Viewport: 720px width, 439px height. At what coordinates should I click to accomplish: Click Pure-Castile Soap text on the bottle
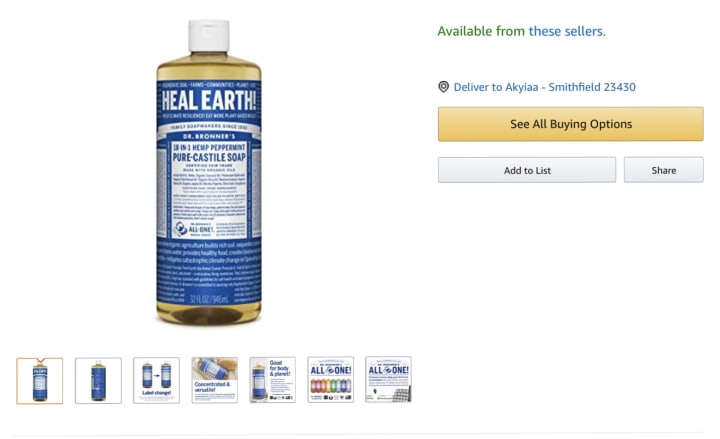point(209,158)
